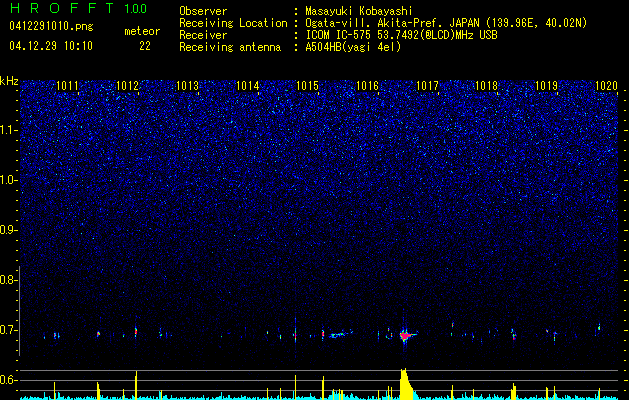Click the tall yellow intensity peak near 1017
Image resolution: width=629 pixels, height=400 pixels.
[406, 384]
